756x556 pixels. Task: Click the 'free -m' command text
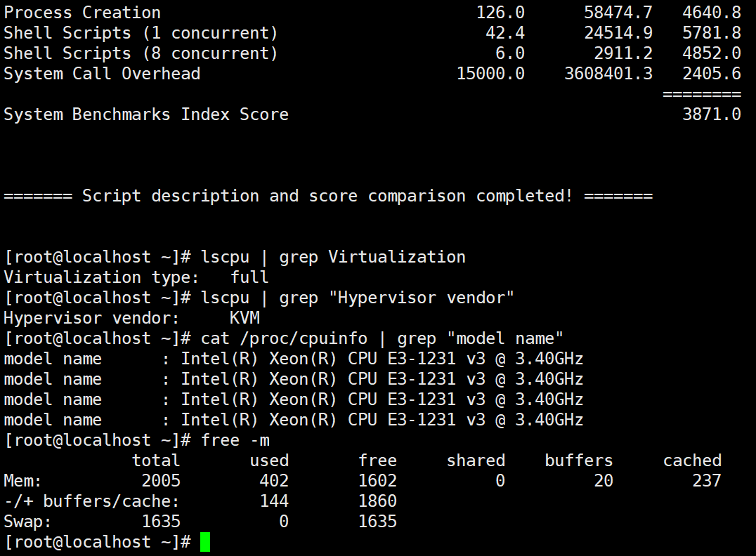tap(235, 440)
